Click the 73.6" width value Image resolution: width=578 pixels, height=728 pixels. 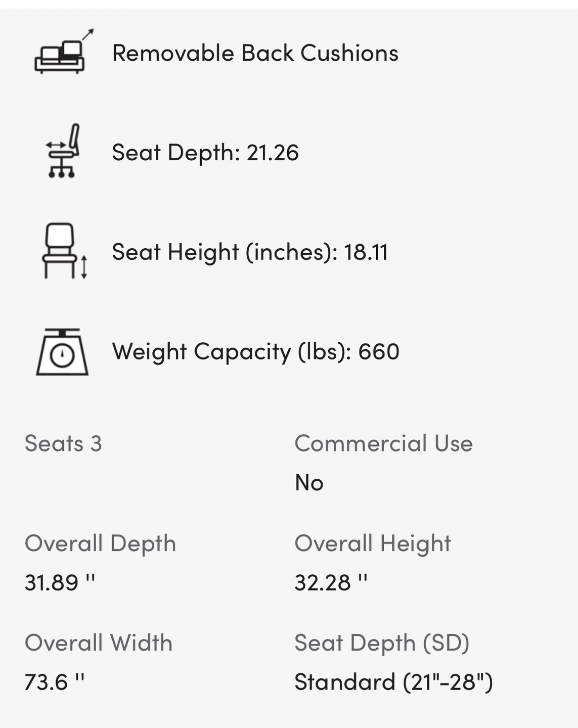click(54, 682)
